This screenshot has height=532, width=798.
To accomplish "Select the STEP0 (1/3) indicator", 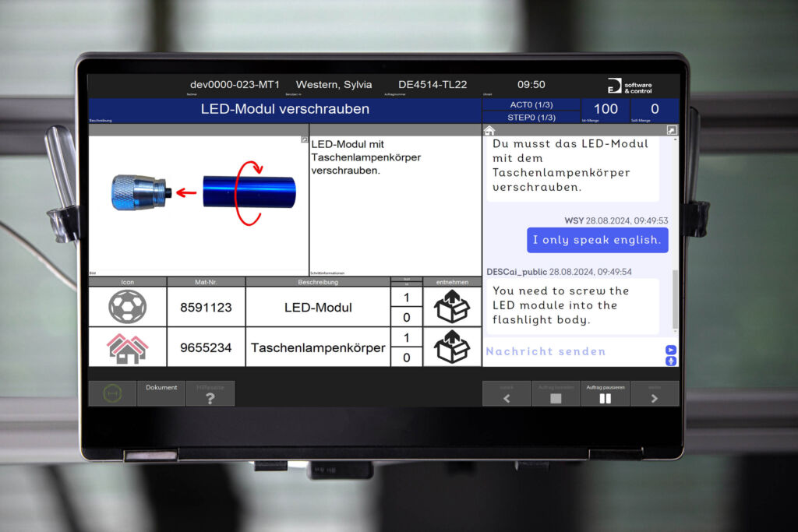I will tap(532, 118).
